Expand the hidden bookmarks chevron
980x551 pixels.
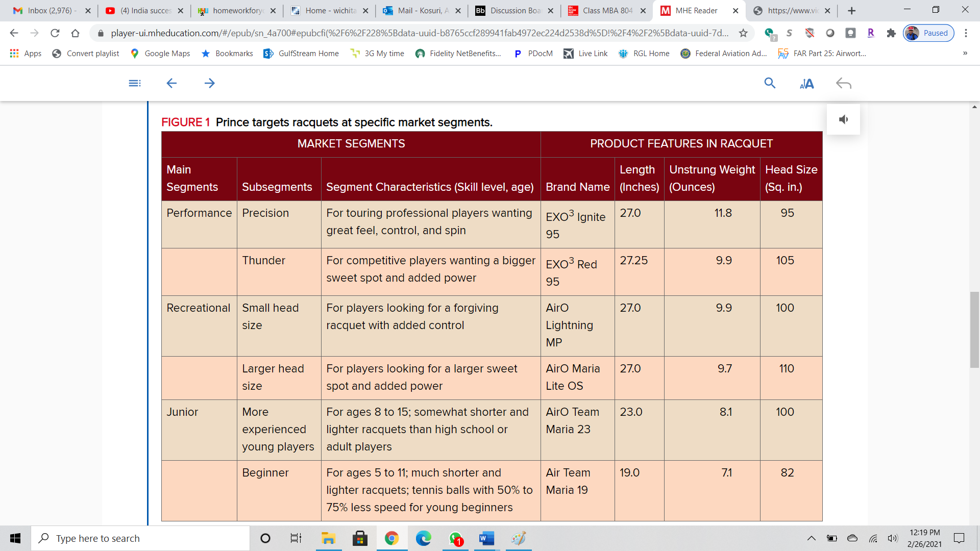tap(965, 53)
